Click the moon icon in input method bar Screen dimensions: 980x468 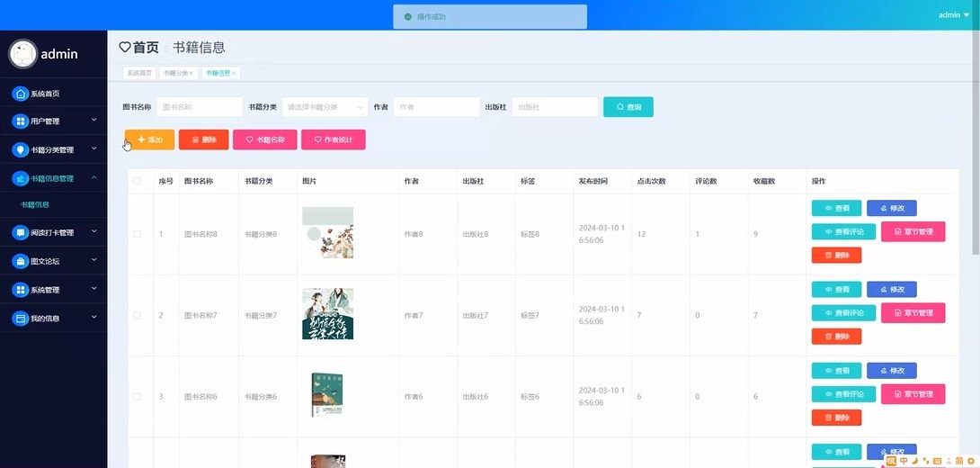(915, 461)
